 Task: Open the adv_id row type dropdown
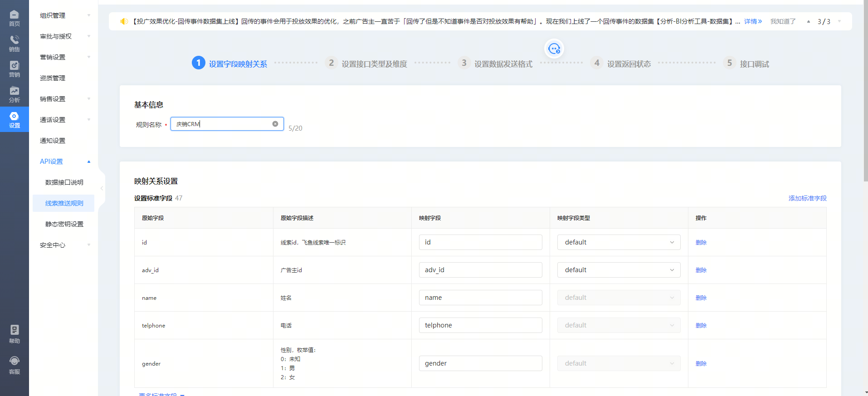[618, 270]
